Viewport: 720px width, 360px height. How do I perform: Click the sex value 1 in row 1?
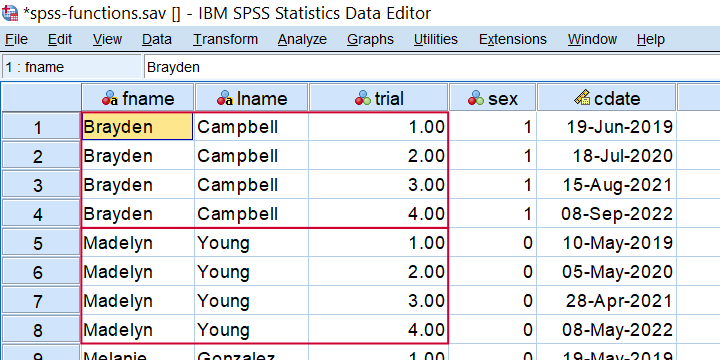click(492, 127)
